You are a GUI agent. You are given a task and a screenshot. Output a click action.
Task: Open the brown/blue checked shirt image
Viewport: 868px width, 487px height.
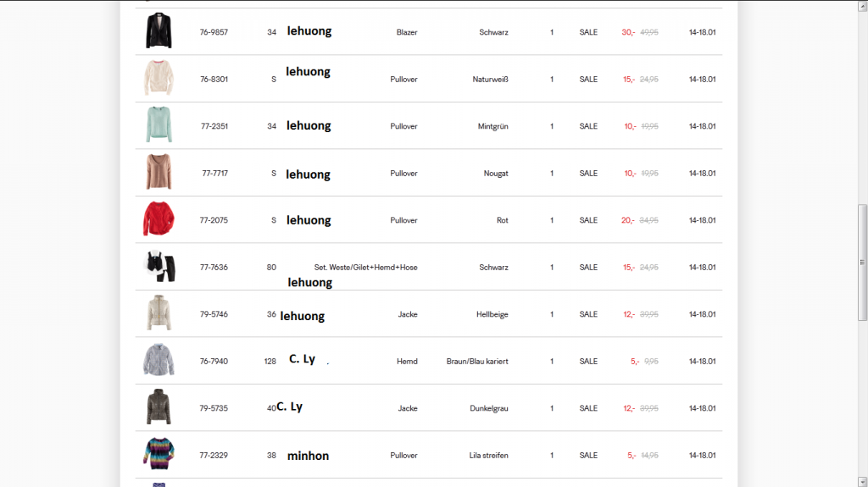tap(159, 361)
